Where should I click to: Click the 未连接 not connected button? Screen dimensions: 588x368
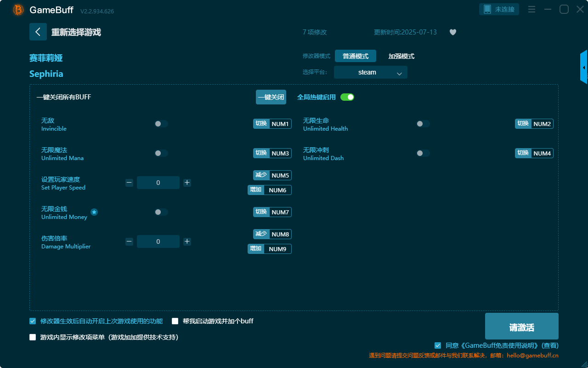tap(499, 9)
